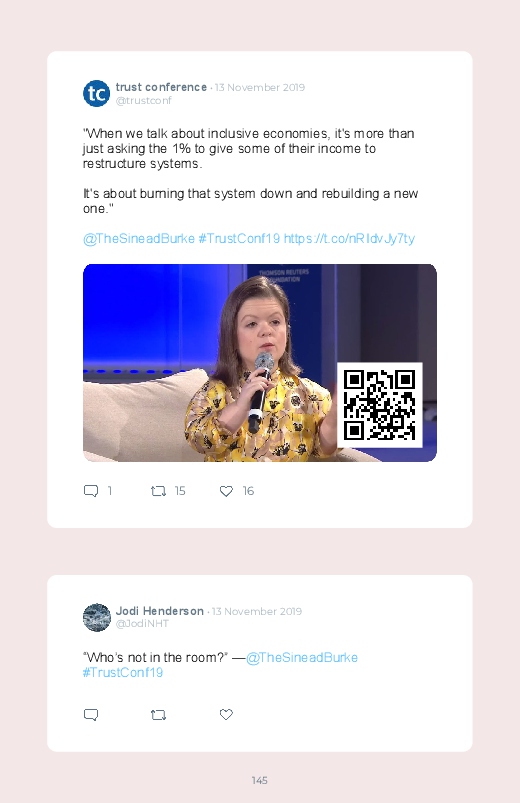Open the reply icon on trustconf tweet
The height and width of the screenshot is (803, 520).
(91, 491)
